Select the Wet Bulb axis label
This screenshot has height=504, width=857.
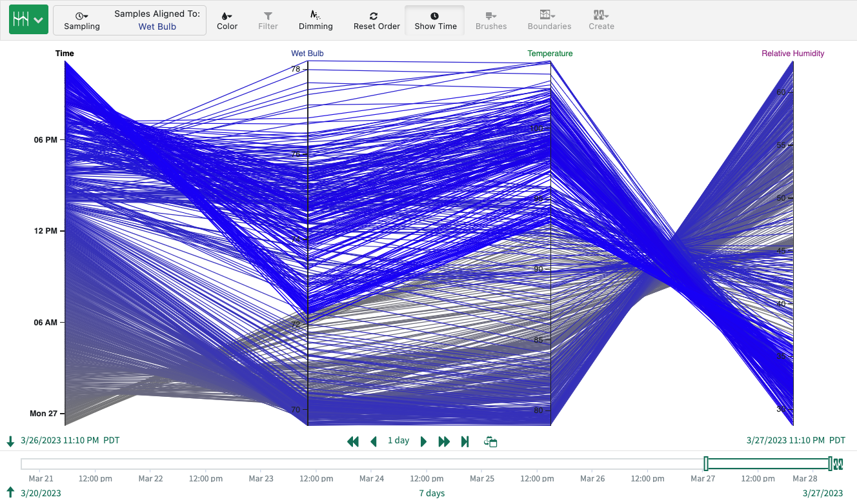pos(307,54)
